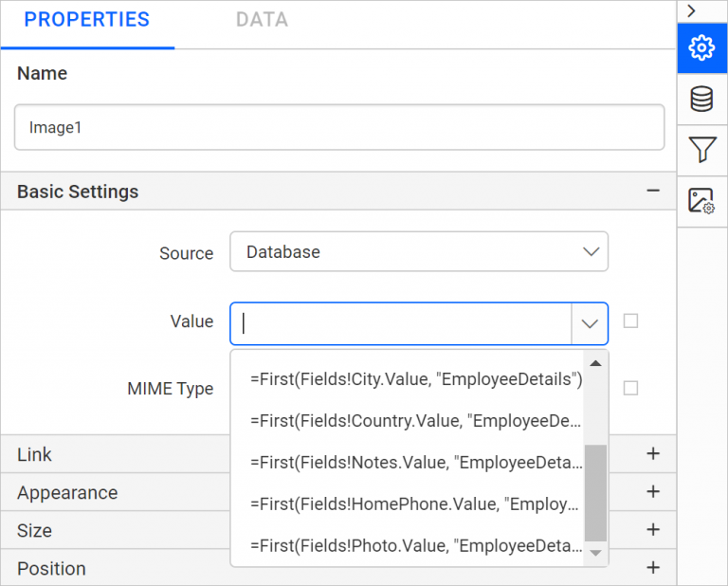Click the dropdown list scroll down arrow

(x=595, y=553)
